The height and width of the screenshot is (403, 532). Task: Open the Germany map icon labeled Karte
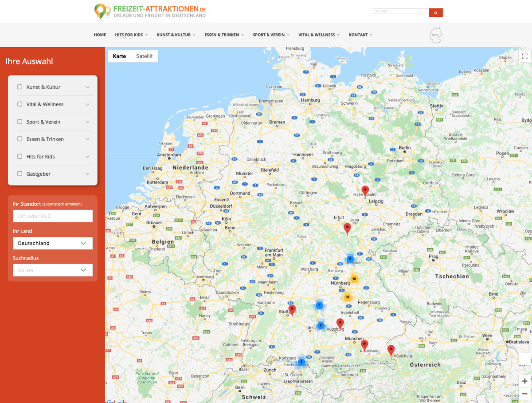tap(436, 35)
